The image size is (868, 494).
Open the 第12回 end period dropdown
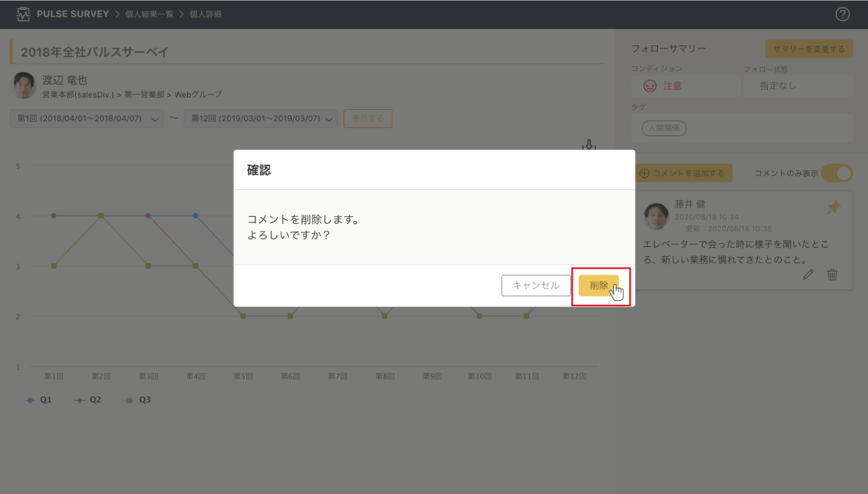tap(260, 118)
